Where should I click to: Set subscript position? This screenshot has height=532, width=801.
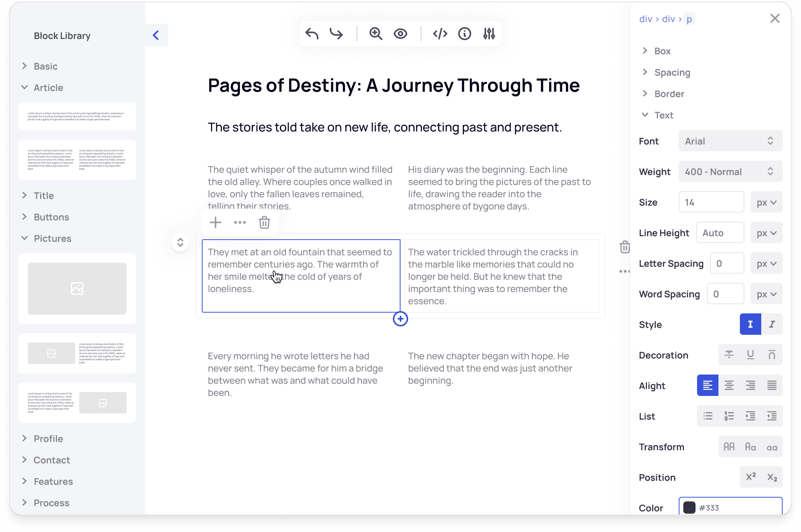772,477
